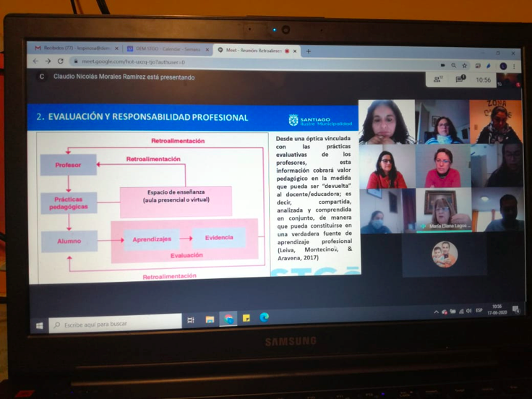Open Microsoft Edge from the taskbar

(x=265, y=317)
